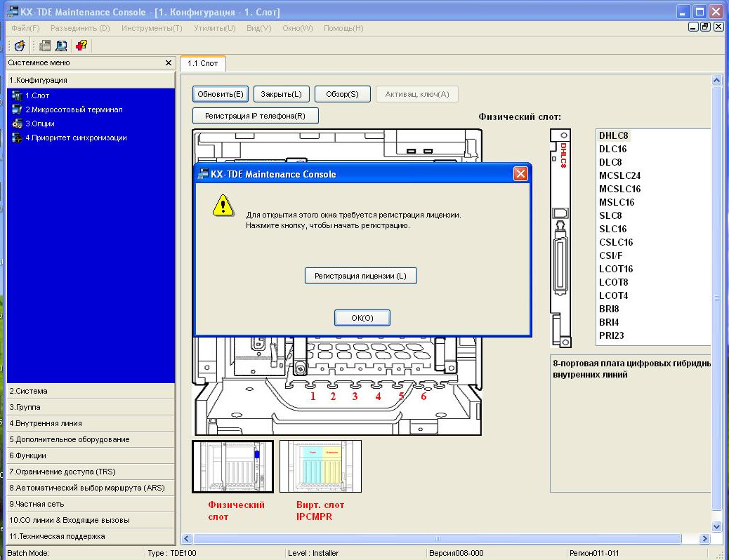Click the vertical scrollbar down arrow
This screenshot has height=560, width=729.
click(x=716, y=526)
